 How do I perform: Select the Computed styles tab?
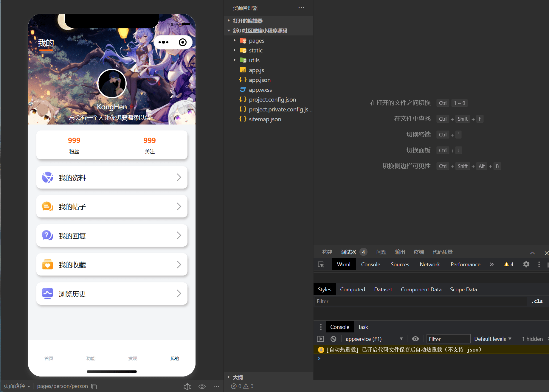(353, 289)
